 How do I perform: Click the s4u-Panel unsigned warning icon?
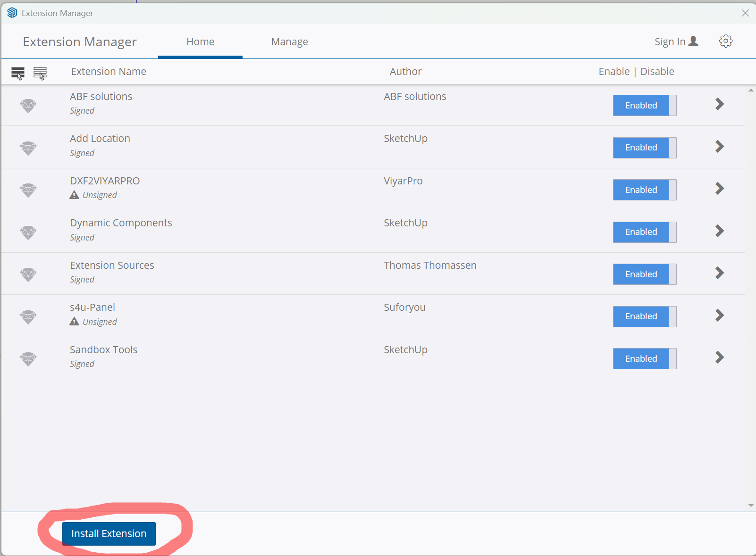pyautogui.click(x=74, y=322)
